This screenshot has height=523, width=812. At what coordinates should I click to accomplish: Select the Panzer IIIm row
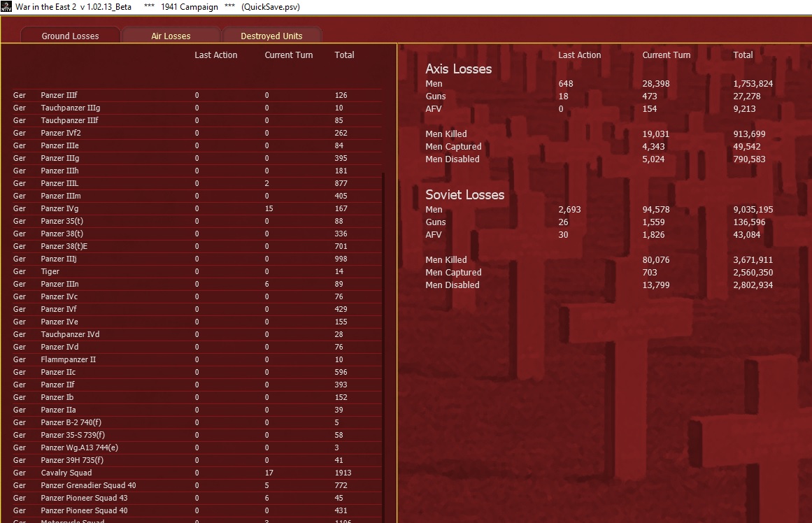tap(197, 196)
